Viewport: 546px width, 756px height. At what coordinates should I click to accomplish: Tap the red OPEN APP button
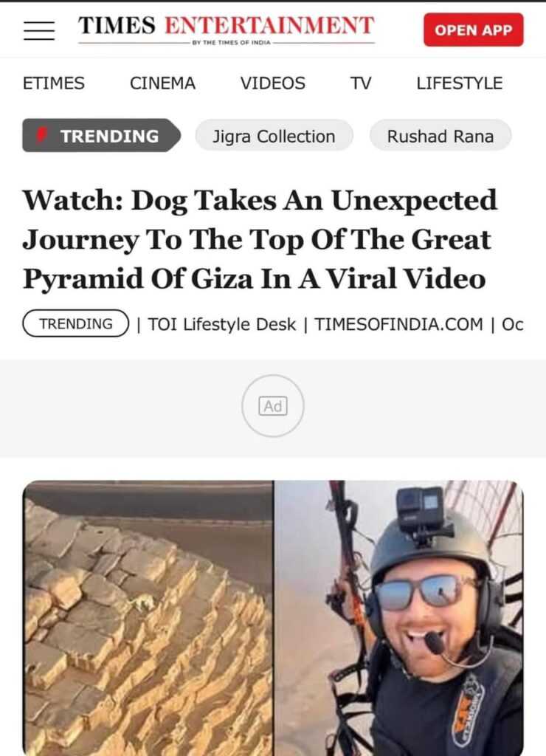473,30
